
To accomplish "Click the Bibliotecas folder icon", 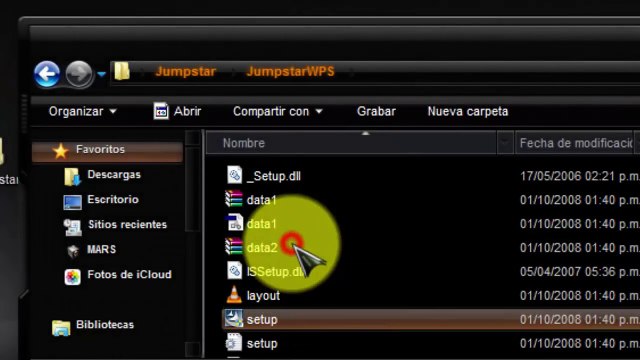I will [x=61, y=328].
